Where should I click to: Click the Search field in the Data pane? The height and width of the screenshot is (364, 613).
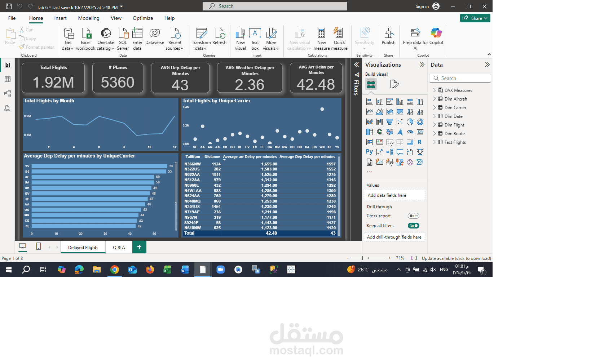click(x=460, y=78)
